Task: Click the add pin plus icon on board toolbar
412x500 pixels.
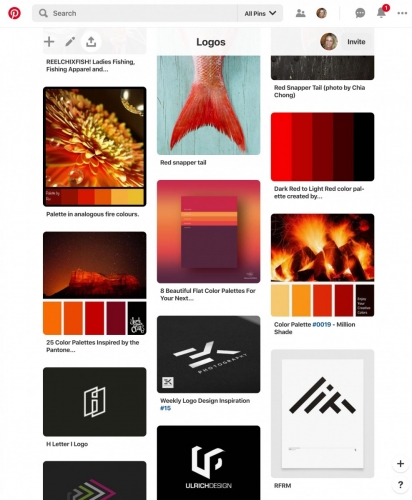Action: pos(49,42)
